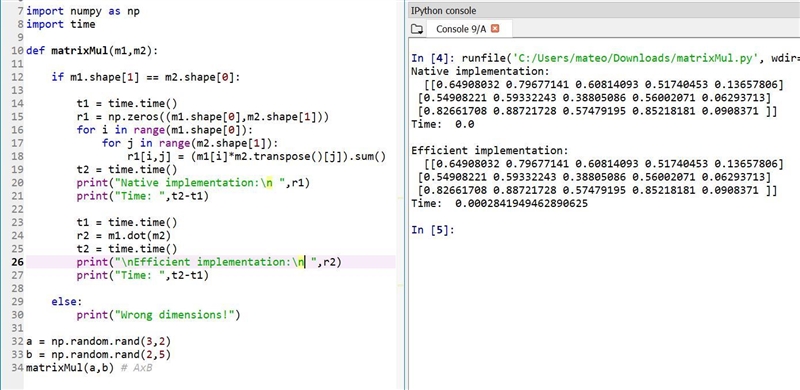Click the 'def matrixMul(m1,m2):' definition
Image resolution: width=800 pixels, height=390 pixels.
coord(92,51)
